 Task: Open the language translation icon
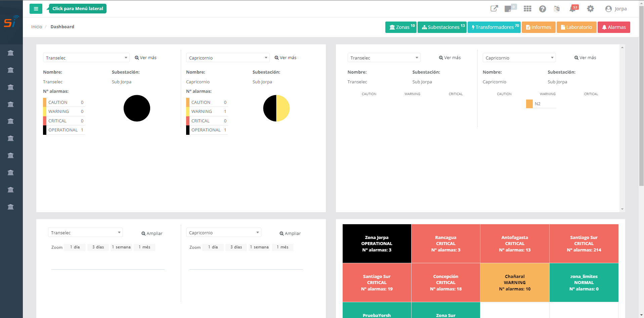tap(557, 9)
